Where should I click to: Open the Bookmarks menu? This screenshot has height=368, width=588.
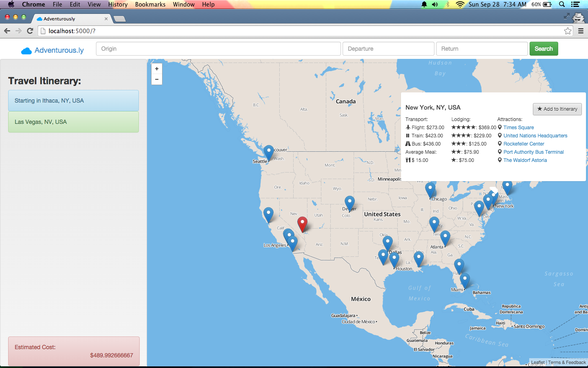coord(150,4)
